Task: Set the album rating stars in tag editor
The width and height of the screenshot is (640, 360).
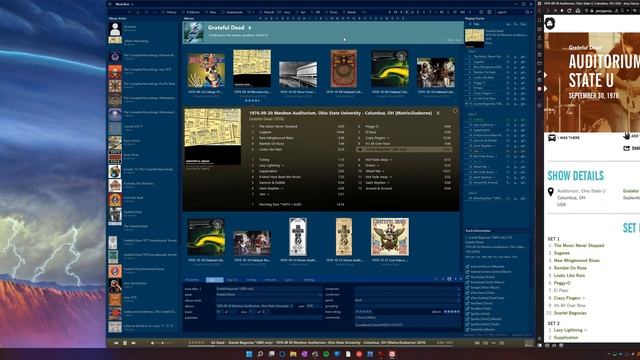Action: [x=452, y=312]
